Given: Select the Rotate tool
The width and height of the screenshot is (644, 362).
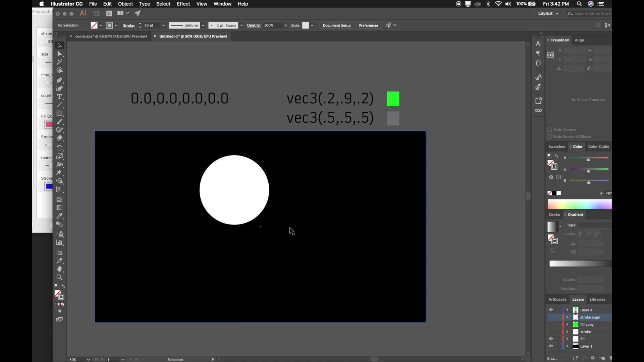Looking at the screenshot, I should 59,147.
